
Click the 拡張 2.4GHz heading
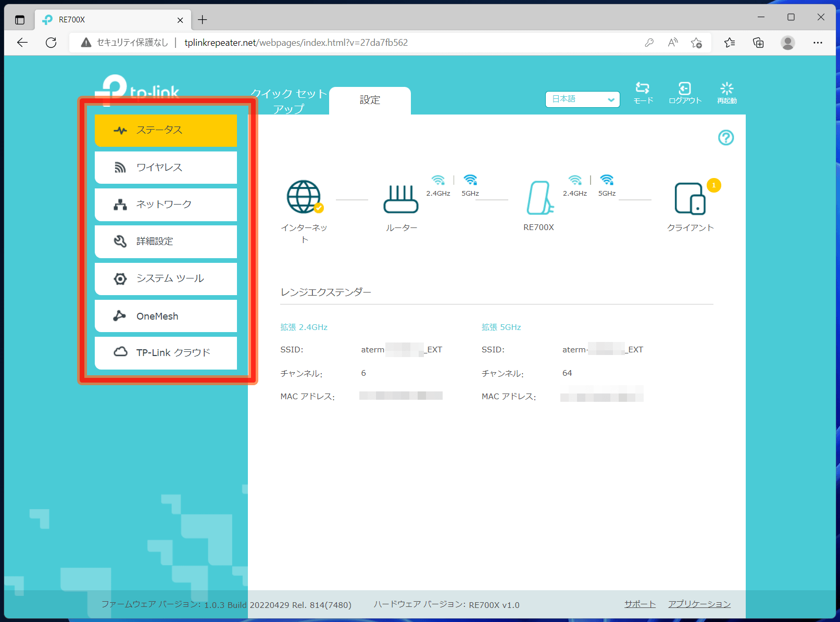click(x=304, y=327)
